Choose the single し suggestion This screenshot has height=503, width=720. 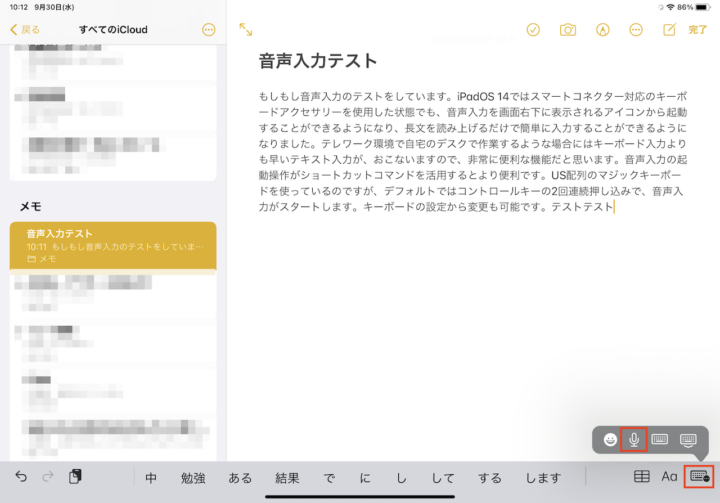(x=401, y=478)
